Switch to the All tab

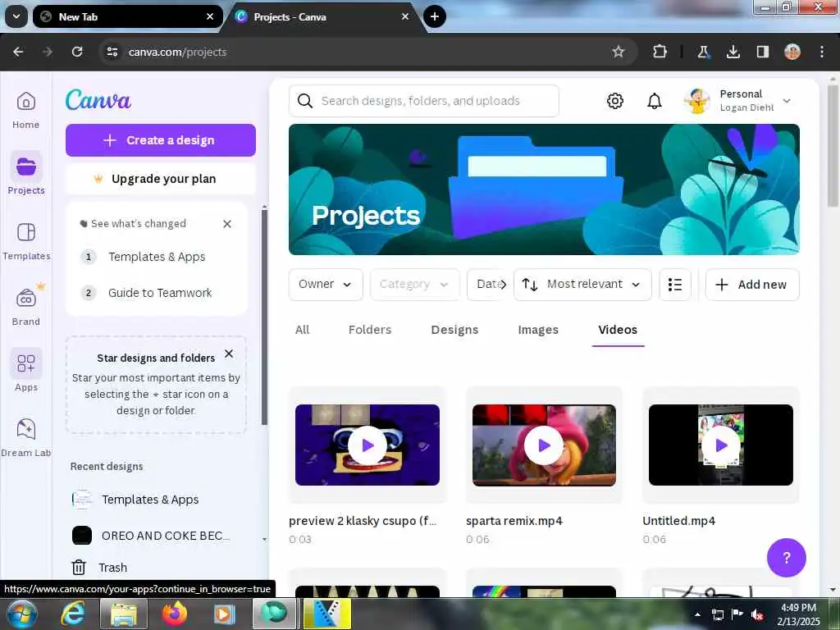[302, 330]
